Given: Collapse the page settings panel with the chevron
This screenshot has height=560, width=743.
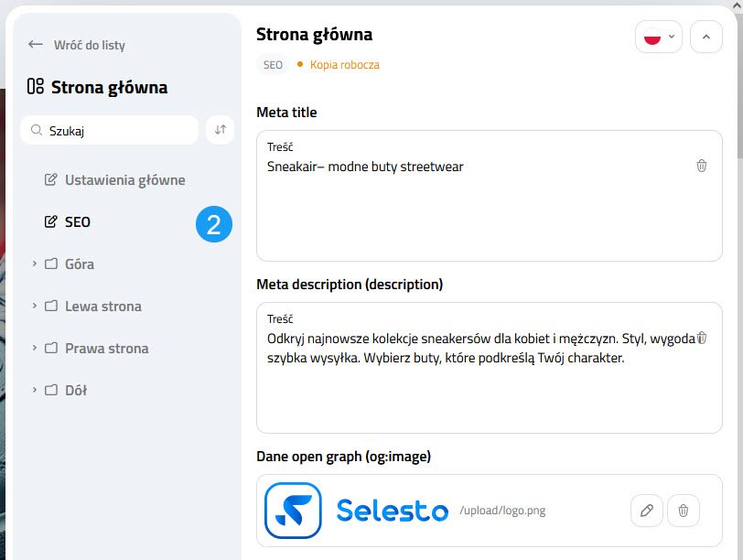Looking at the screenshot, I should coord(705,37).
